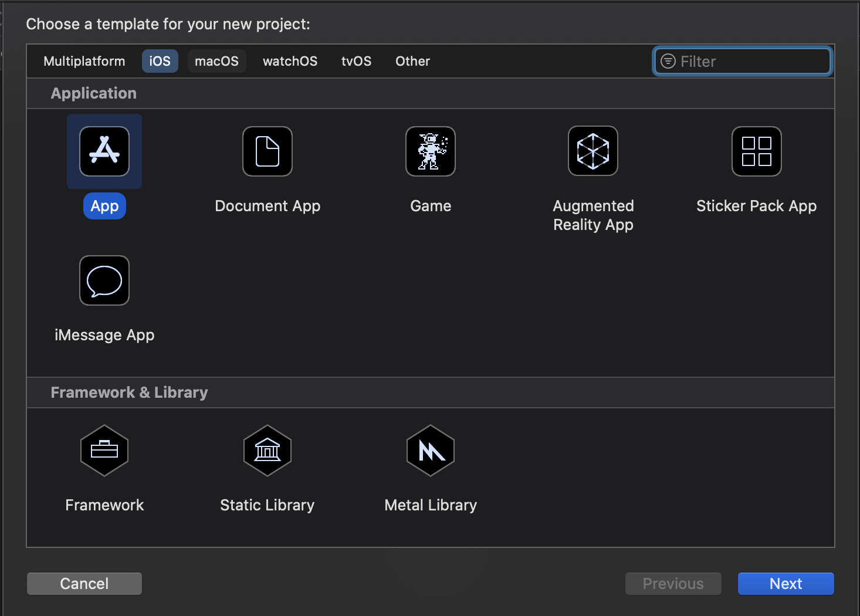860x616 pixels.
Task: Click the Metal Library label
Action: tap(431, 505)
